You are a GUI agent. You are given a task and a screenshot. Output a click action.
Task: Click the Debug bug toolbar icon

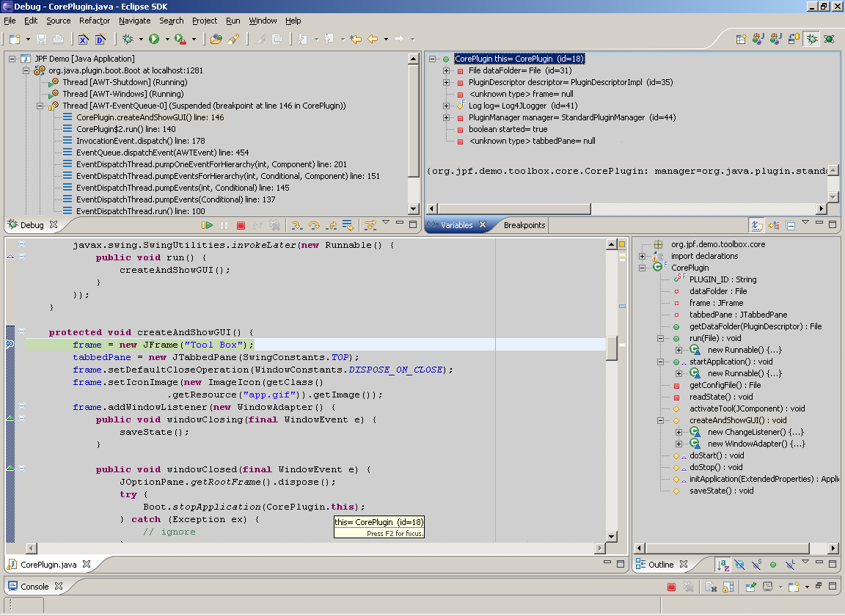(x=128, y=39)
